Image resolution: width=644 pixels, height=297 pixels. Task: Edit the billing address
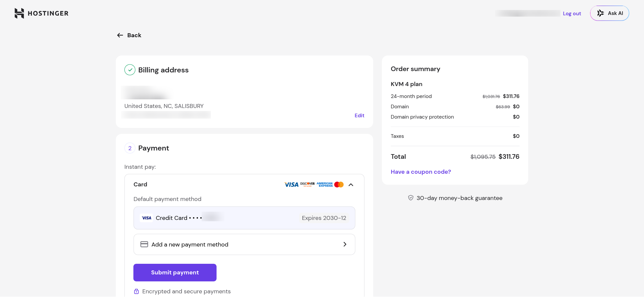coord(359,115)
